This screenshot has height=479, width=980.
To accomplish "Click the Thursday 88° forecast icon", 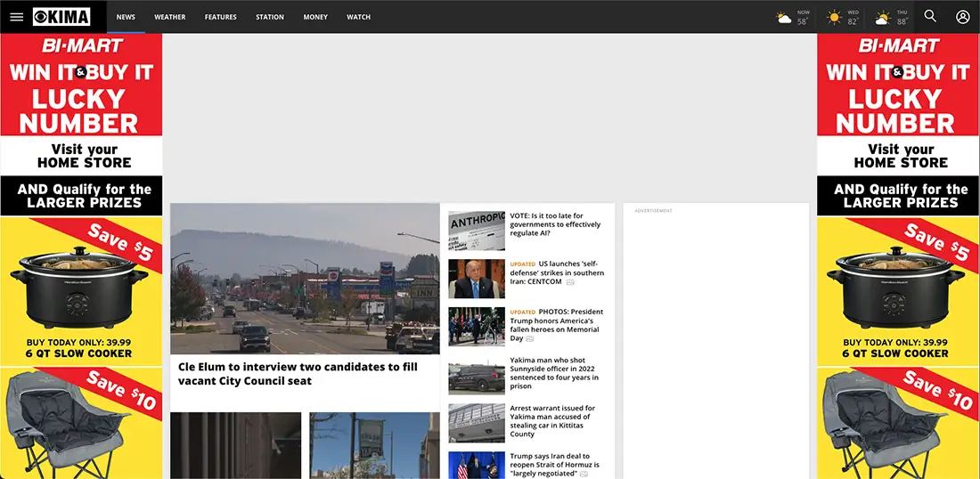I will [x=883, y=18].
